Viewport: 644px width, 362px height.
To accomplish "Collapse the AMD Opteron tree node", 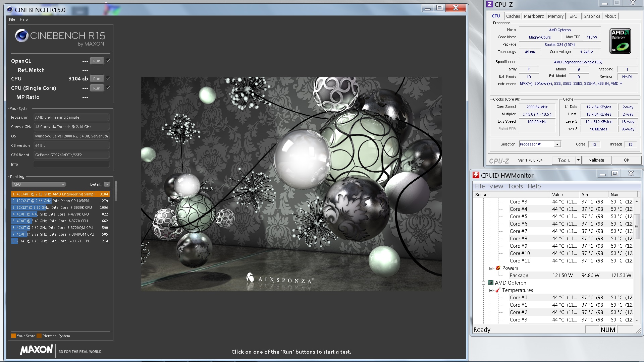I will pyautogui.click(x=484, y=283).
